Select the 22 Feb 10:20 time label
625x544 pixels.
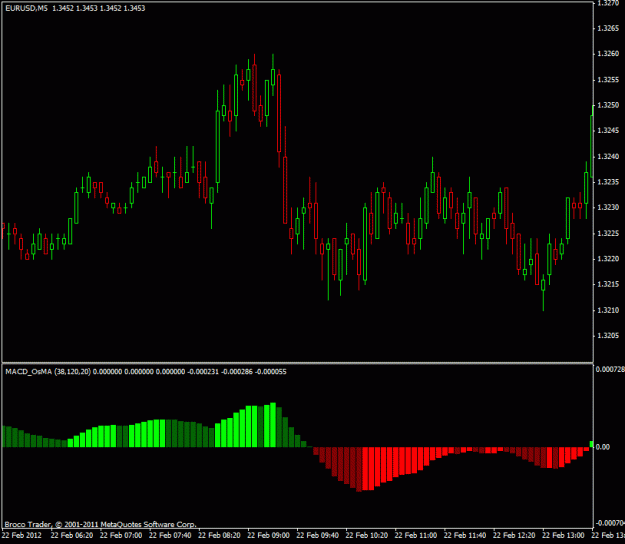click(367, 535)
